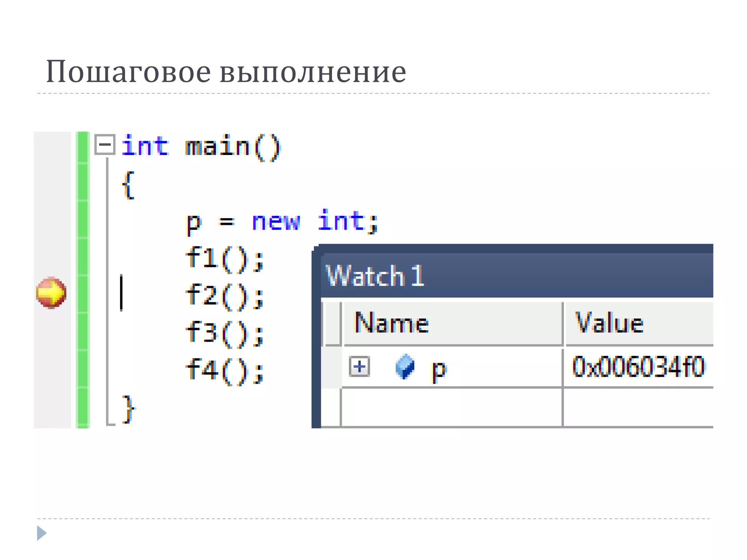
Task: Click the f3(); code line
Action: pos(224,334)
